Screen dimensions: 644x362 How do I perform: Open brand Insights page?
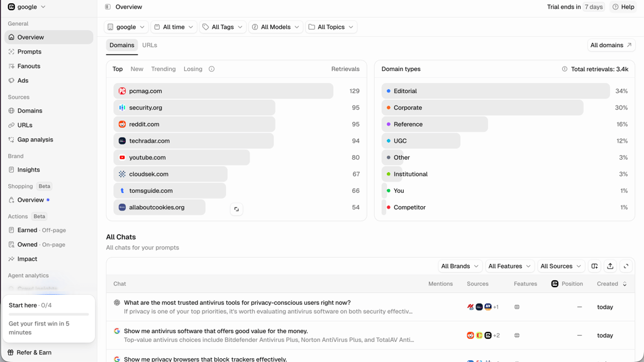(49, 170)
